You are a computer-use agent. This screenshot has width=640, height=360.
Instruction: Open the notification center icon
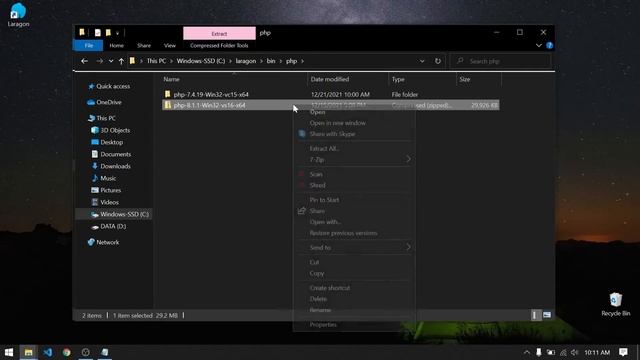tap(623, 352)
